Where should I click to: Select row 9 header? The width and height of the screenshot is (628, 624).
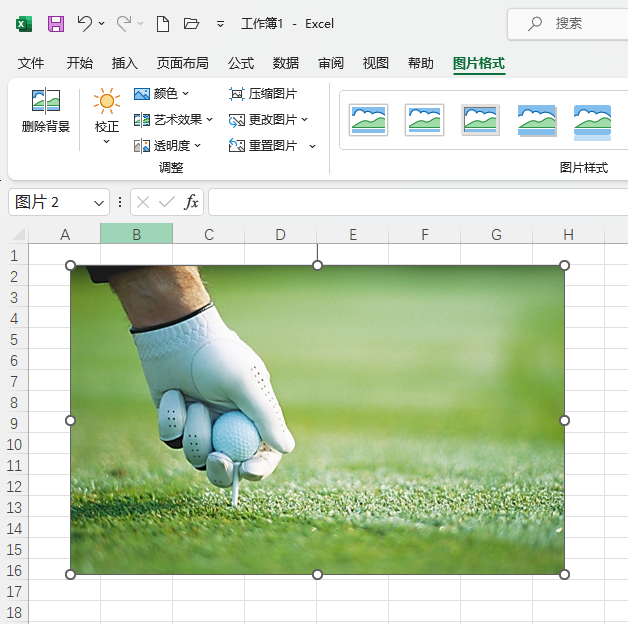coord(14,423)
